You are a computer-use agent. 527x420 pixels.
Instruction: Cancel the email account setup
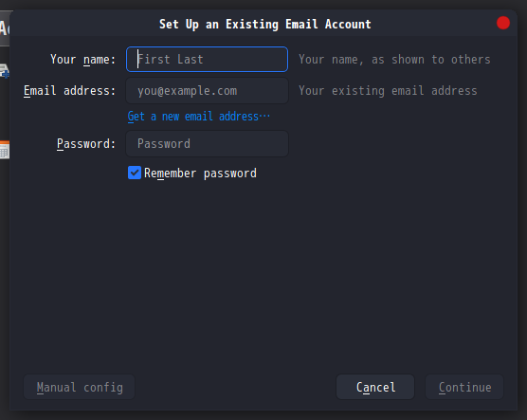(x=375, y=387)
